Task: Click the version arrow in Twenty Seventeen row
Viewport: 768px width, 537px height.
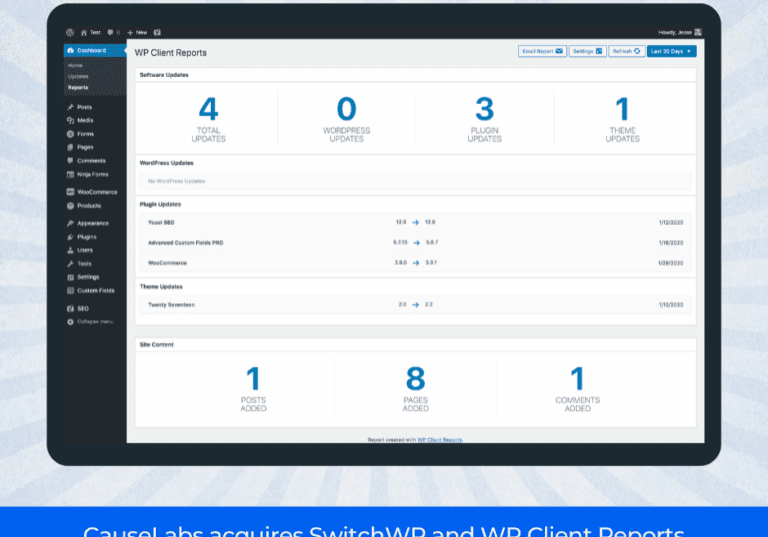Action: tap(415, 305)
